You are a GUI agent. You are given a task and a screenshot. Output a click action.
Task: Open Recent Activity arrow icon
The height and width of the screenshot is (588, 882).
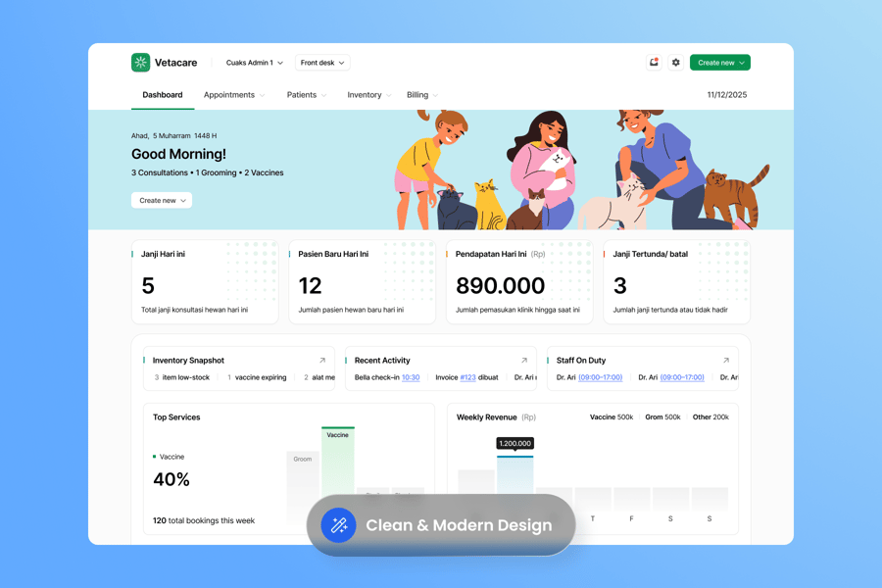[x=524, y=361]
